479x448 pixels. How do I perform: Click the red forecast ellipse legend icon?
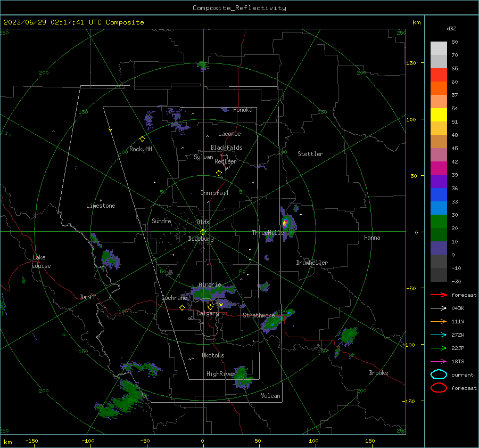439,388
